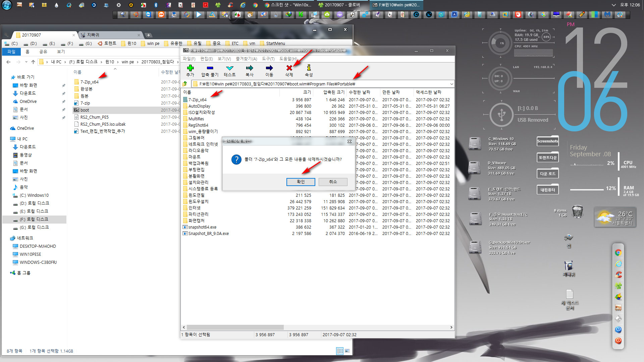This screenshot has height=362, width=644.
Task: Click the up-folder icon beside 7-Zip path
Action: pyautogui.click(x=185, y=84)
